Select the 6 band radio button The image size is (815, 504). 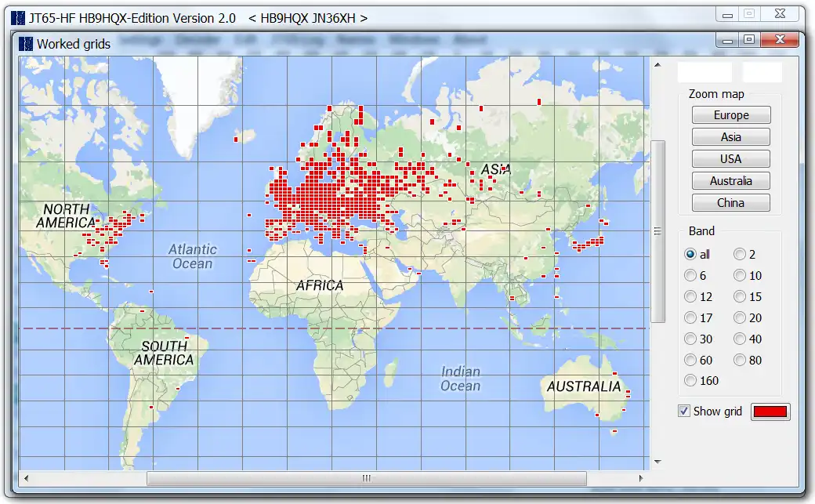(x=690, y=275)
